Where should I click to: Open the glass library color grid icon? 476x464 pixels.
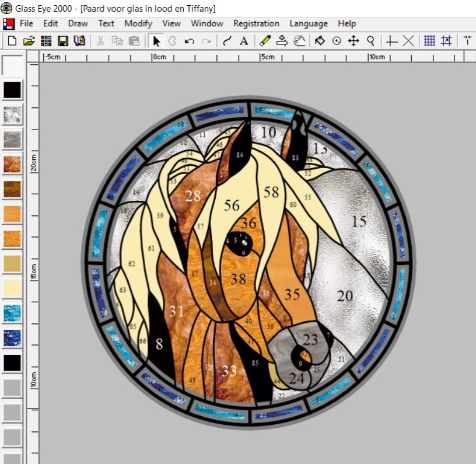45,41
